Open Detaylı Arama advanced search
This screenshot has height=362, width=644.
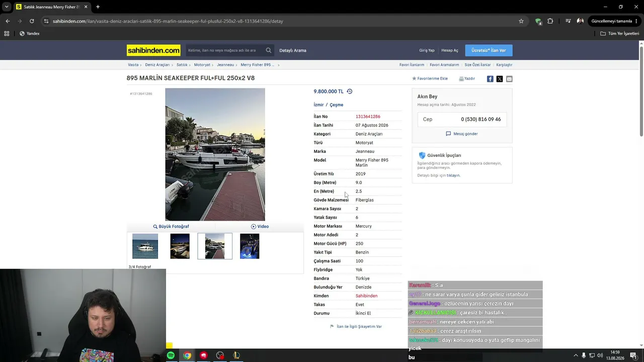[x=293, y=50]
